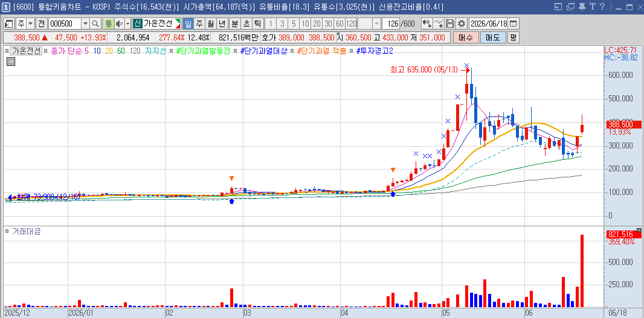Select interval 1 button
This screenshot has width=644, height=318.
point(271,24)
